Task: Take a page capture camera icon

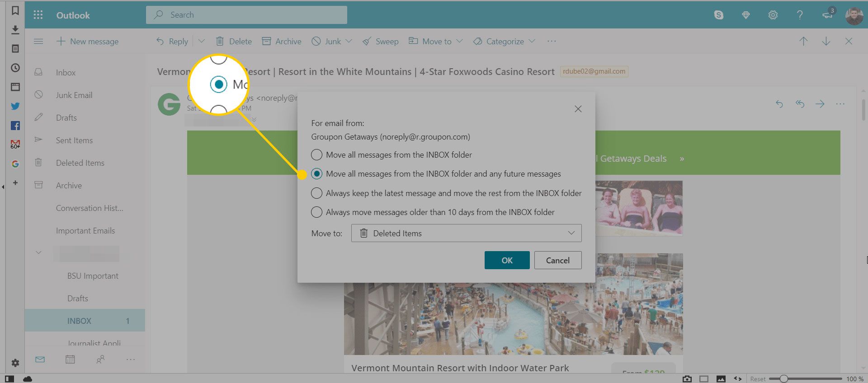Action: click(x=687, y=378)
